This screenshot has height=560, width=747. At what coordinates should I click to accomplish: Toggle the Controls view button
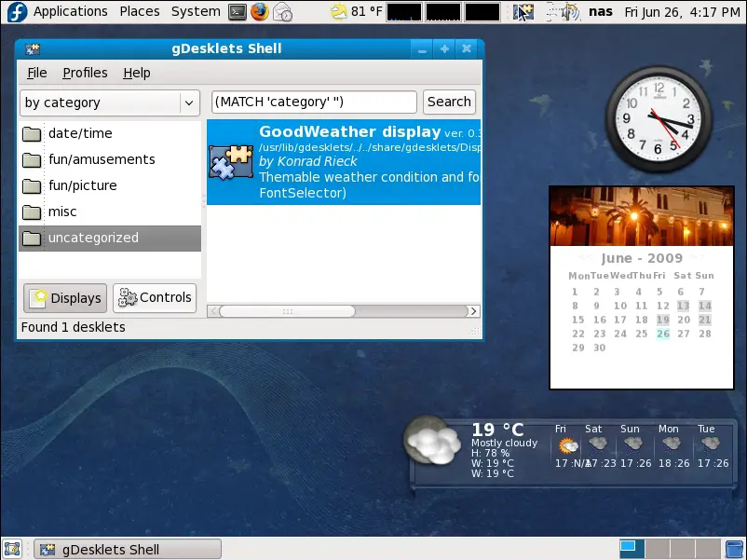click(153, 297)
